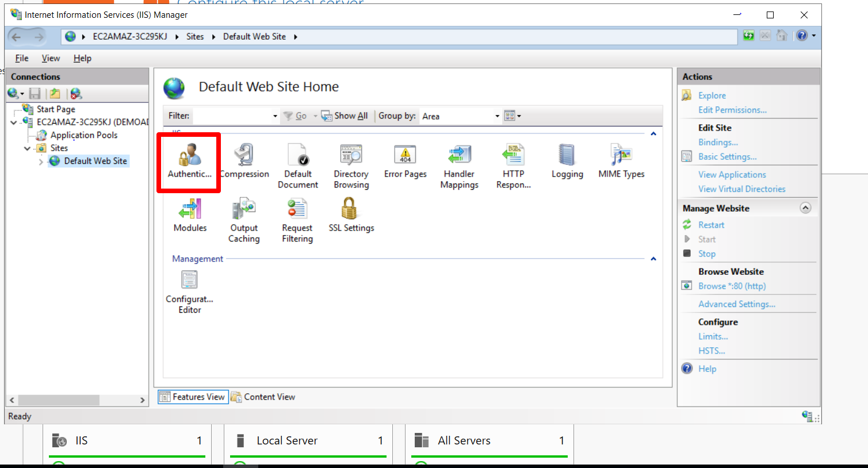Open Request Filtering feature
The height and width of the screenshot is (468, 868).
tap(297, 220)
